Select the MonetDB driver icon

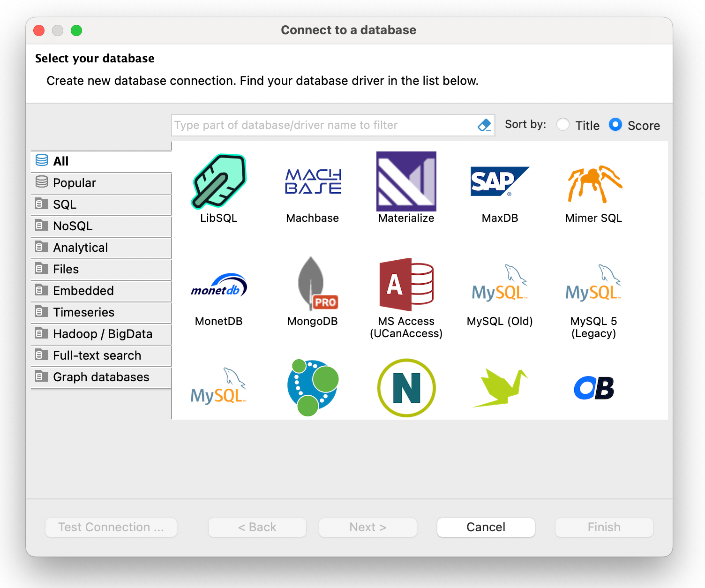click(x=219, y=285)
